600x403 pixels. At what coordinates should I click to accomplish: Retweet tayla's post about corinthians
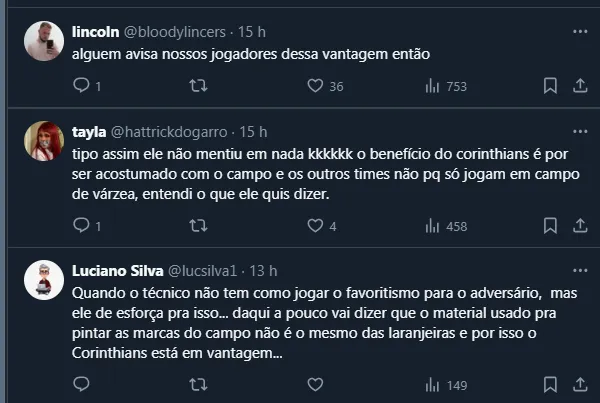coord(198,226)
